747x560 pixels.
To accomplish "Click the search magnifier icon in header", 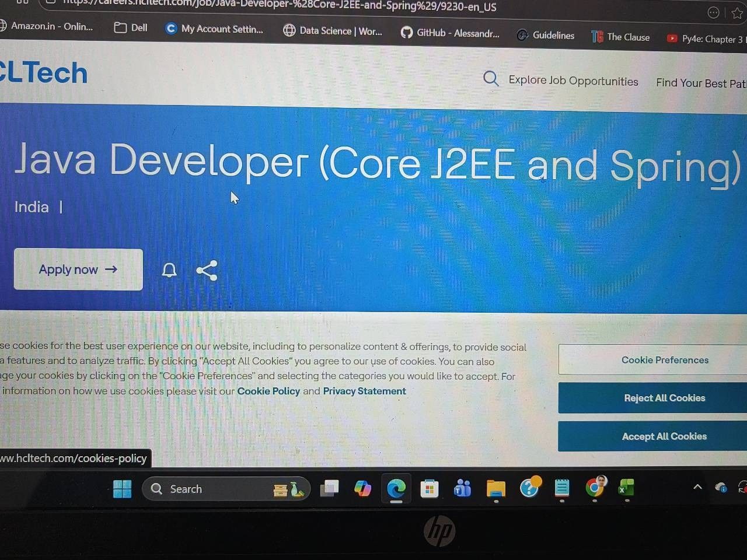I will pos(491,79).
